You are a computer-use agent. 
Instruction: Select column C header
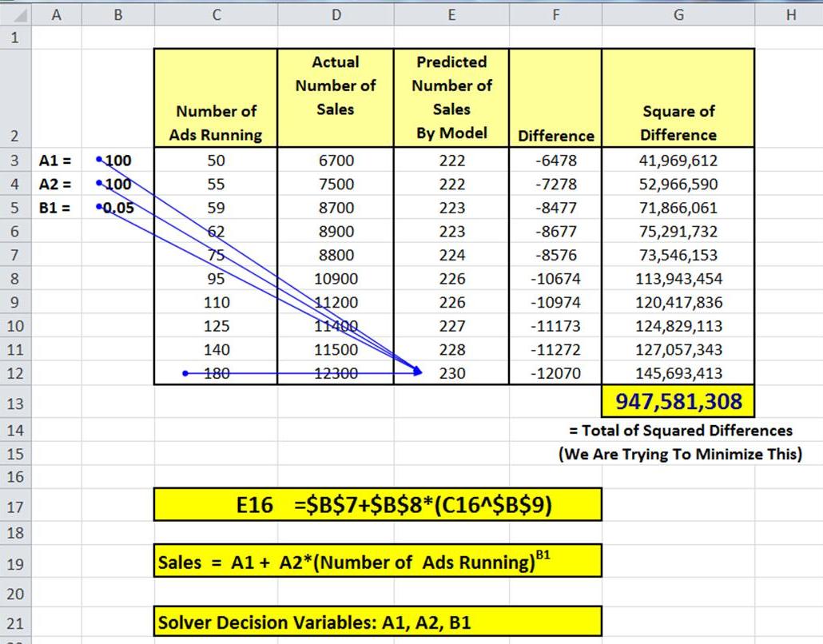tap(217, 14)
